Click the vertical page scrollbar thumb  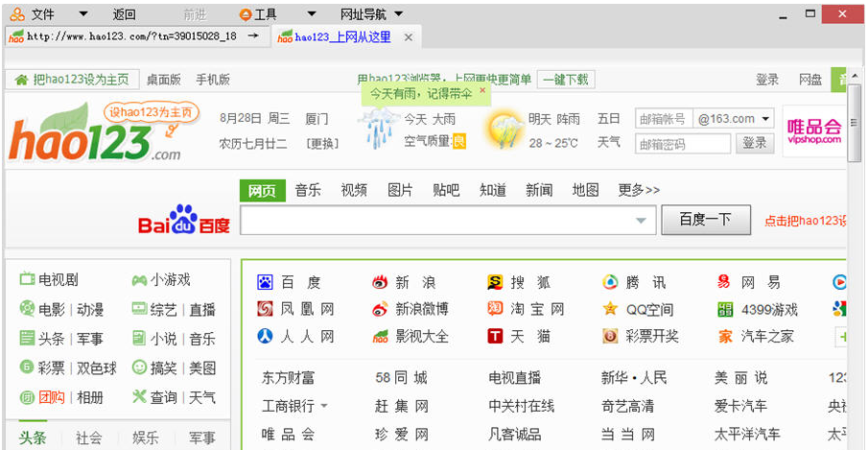855,123
